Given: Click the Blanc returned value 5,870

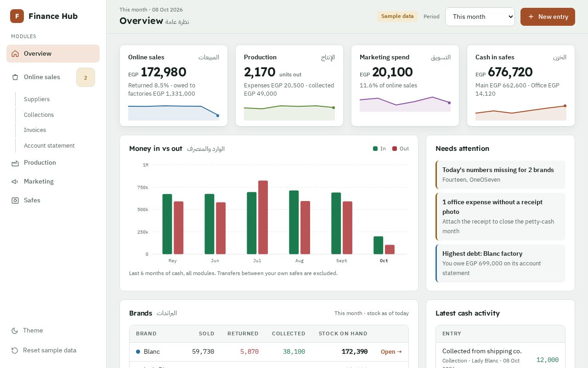Looking at the screenshot, I should pos(249,352).
